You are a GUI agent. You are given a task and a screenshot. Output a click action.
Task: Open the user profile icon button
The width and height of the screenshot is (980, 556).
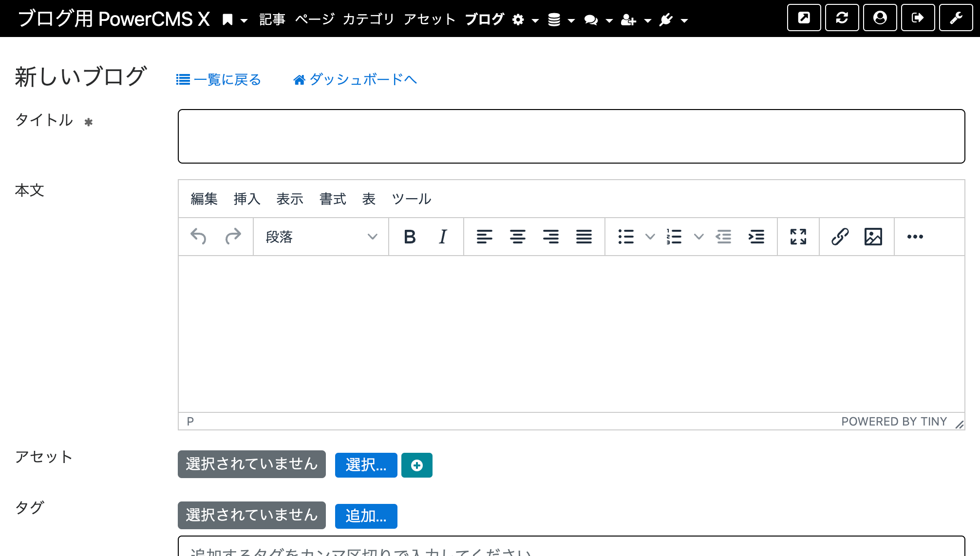tap(880, 18)
